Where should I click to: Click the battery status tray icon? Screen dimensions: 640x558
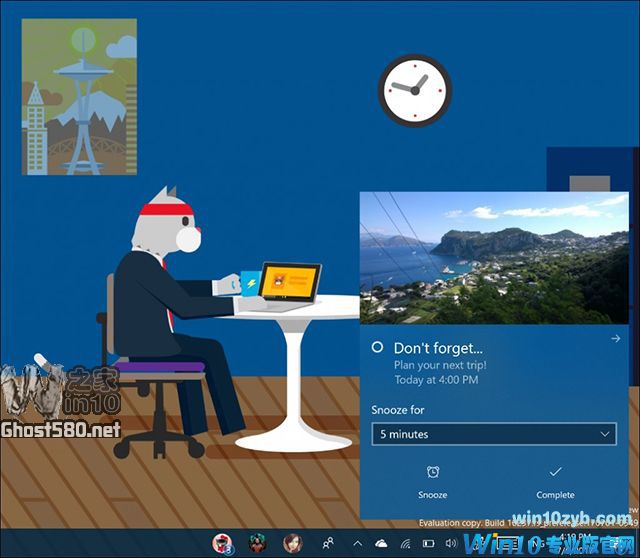[428, 543]
